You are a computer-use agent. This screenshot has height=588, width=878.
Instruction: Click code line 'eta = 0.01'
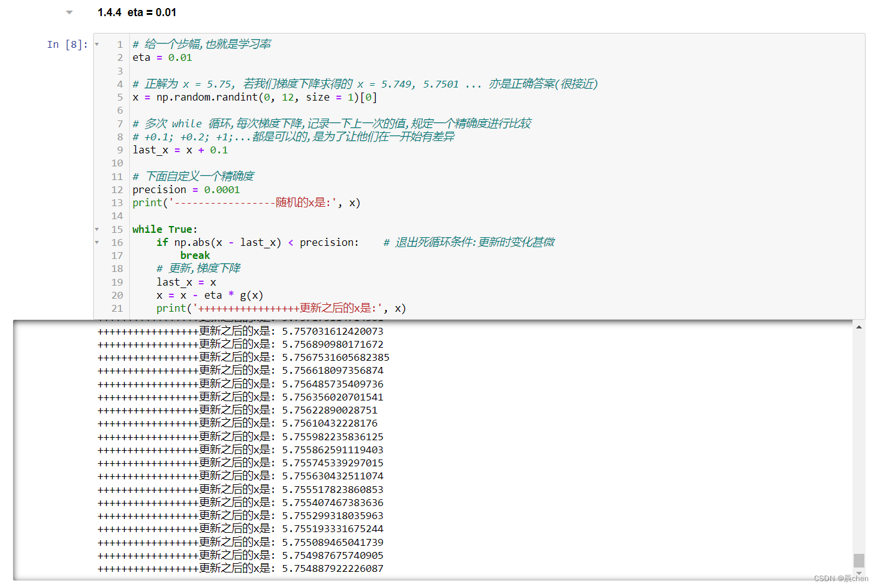[162, 58]
